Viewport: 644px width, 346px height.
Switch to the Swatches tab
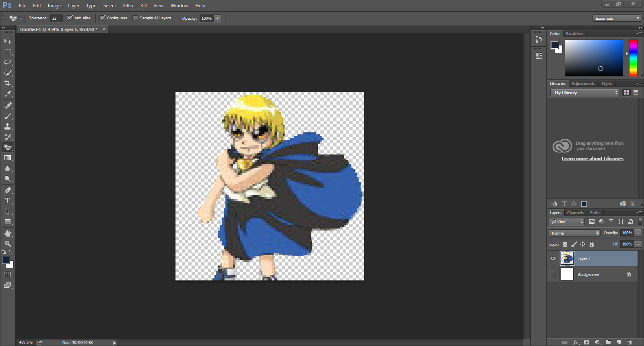(574, 34)
